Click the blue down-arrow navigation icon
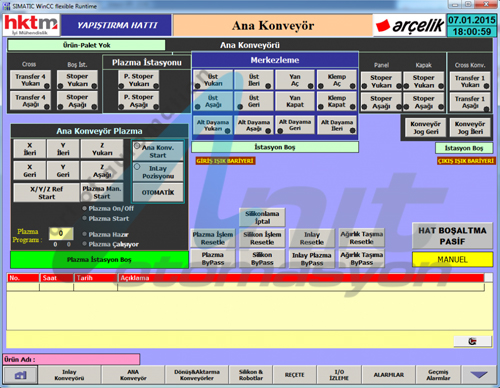500x388 pixels. 479,375
